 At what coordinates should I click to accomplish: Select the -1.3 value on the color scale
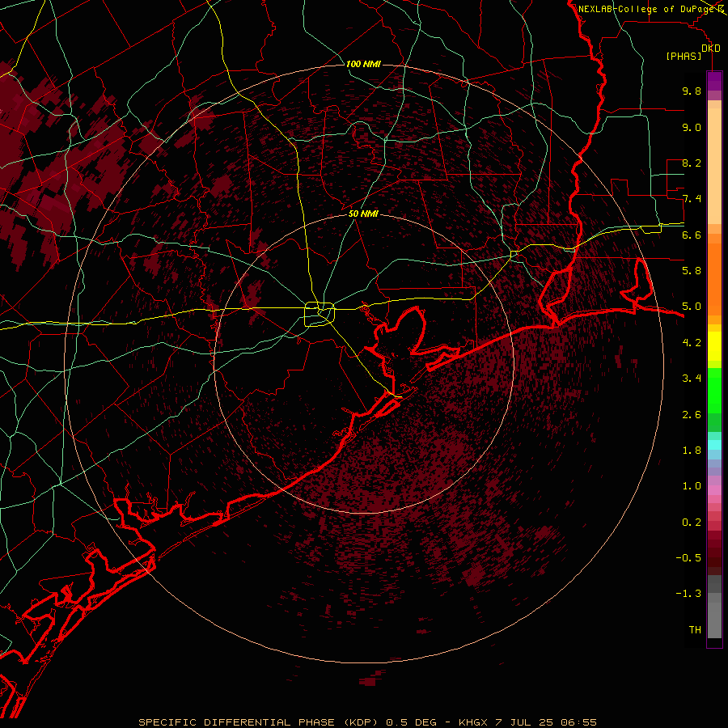(x=688, y=594)
